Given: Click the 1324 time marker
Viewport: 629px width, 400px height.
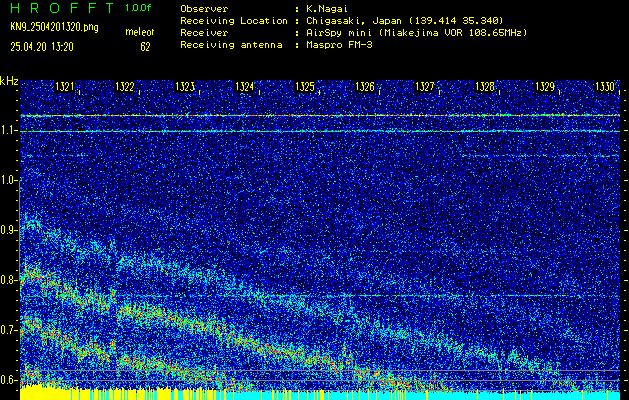Looking at the screenshot, I should [245, 87].
